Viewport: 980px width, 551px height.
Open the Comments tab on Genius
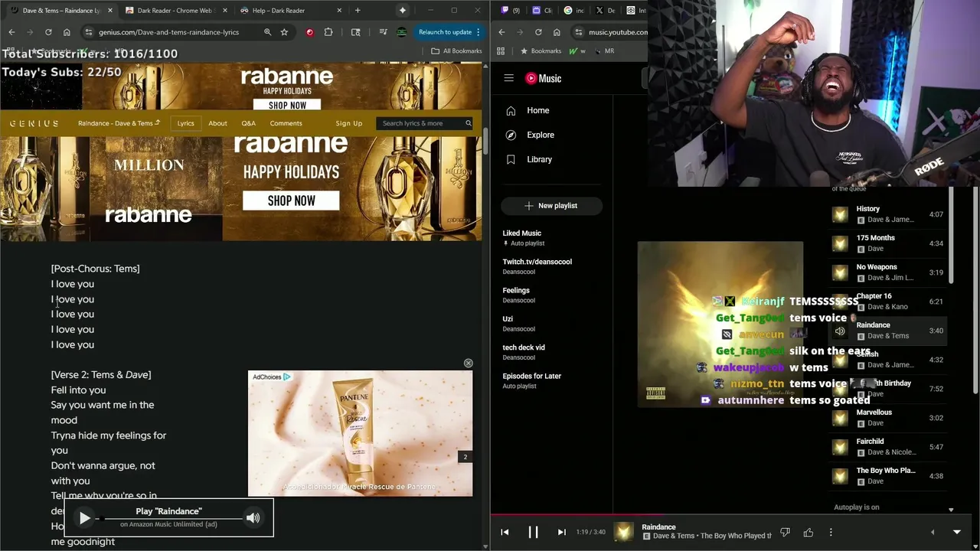click(286, 123)
